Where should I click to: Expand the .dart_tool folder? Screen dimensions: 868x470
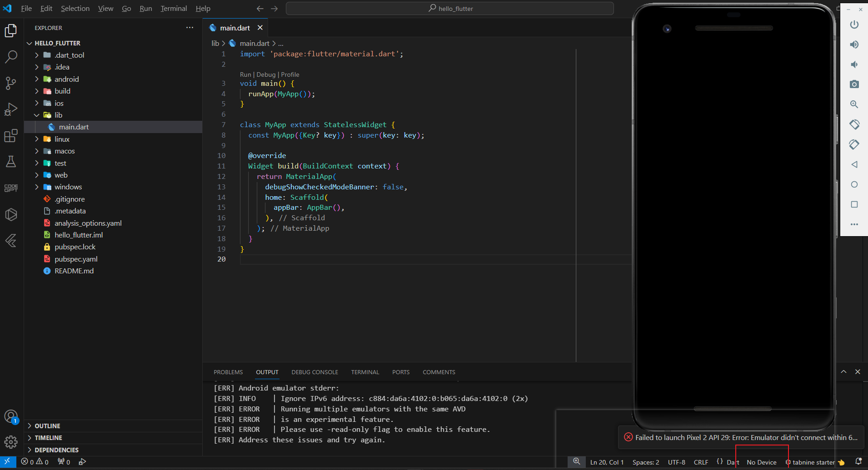(37, 55)
